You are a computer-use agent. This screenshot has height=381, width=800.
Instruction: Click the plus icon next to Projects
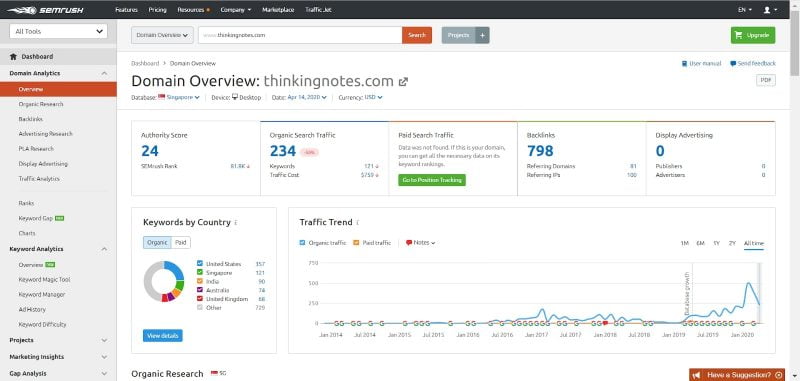482,35
